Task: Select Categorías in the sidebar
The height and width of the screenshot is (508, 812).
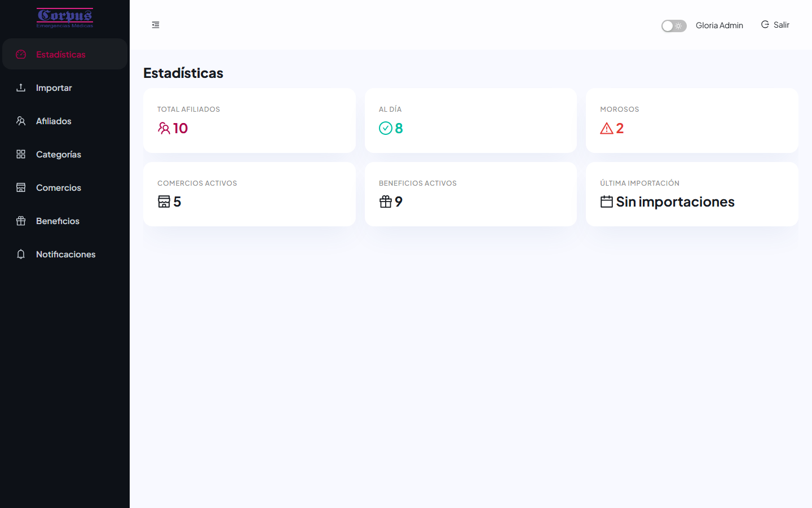Action: click(65, 154)
